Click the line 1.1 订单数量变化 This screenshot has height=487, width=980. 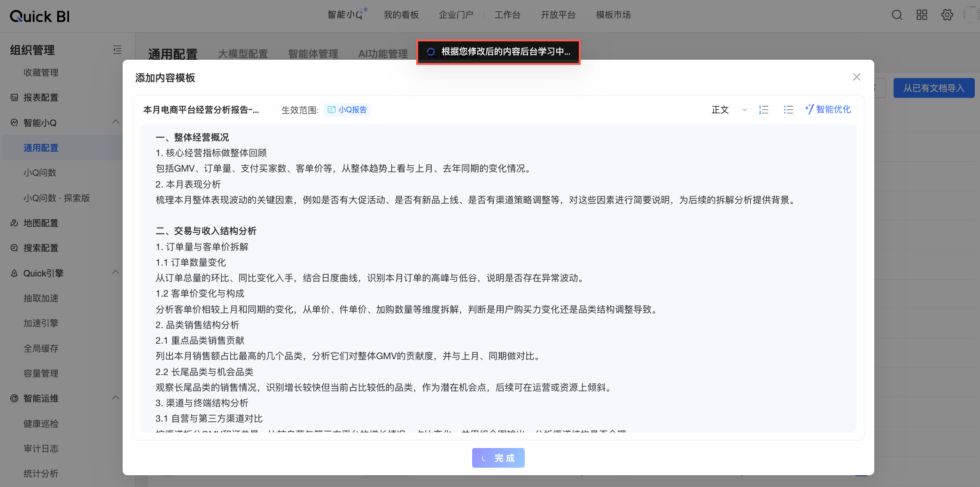[191, 262]
